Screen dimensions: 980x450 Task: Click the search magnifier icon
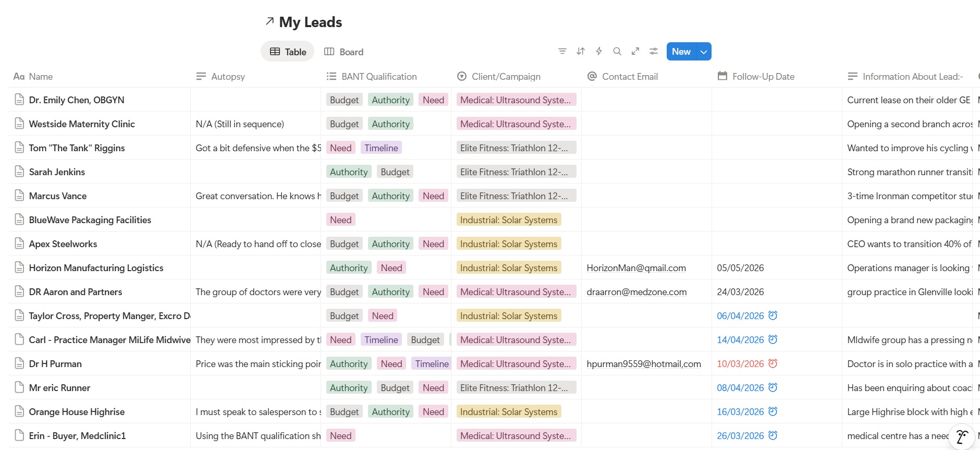point(617,51)
